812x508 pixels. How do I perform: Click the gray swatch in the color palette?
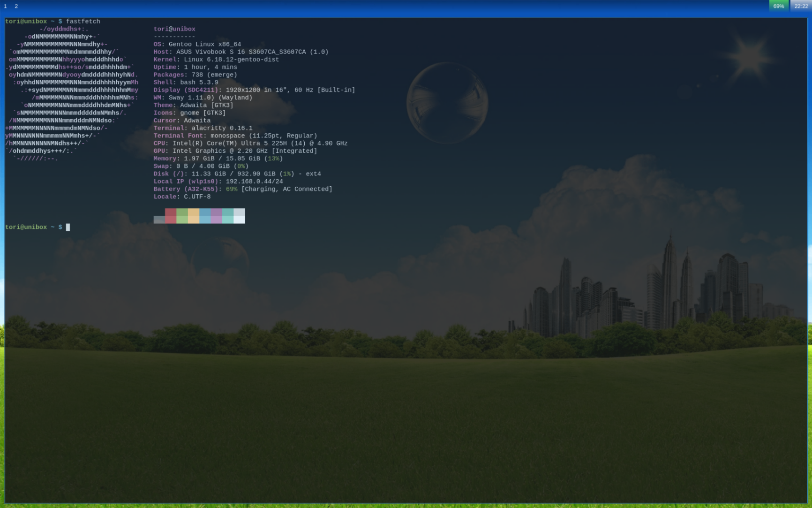pos(159,220)
